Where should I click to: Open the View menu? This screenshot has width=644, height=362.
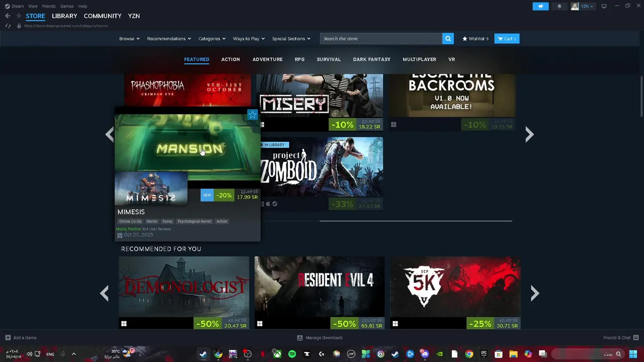33,6
